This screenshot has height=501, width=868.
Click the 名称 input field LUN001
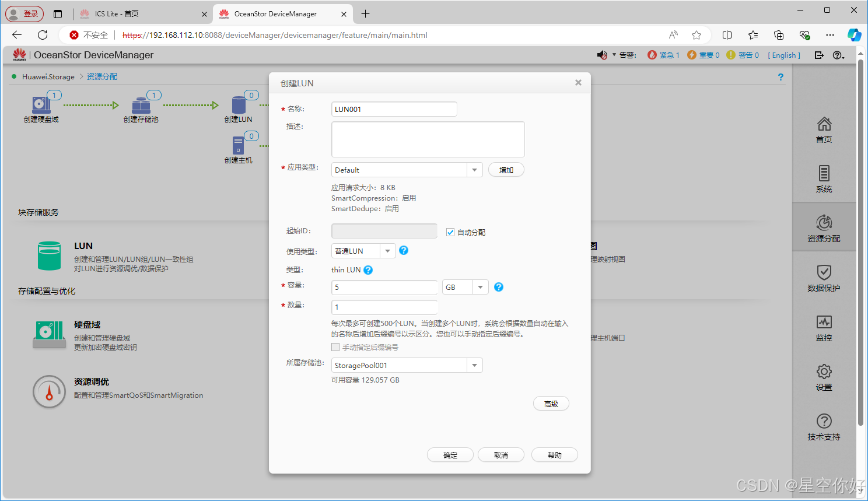[394, 109]
